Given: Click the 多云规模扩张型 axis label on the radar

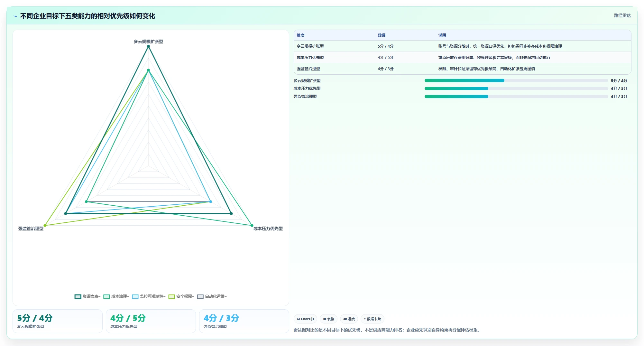Looking at the screenshot, I should [148, 42].
